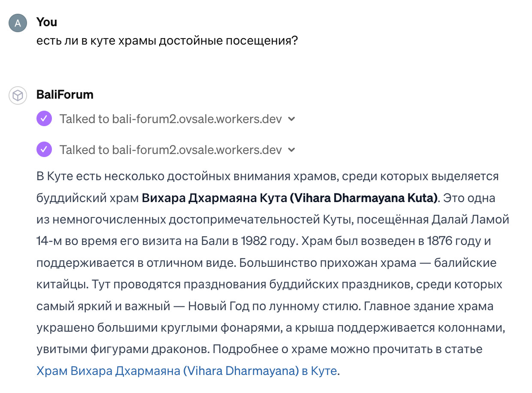Click the "BaliForum" sender name

click(65, 94)
